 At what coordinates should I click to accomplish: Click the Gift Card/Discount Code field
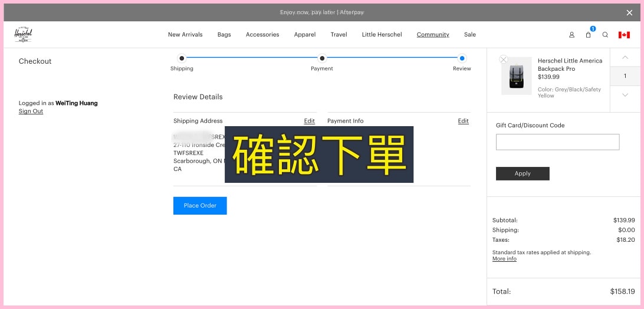tap(557, 142)
